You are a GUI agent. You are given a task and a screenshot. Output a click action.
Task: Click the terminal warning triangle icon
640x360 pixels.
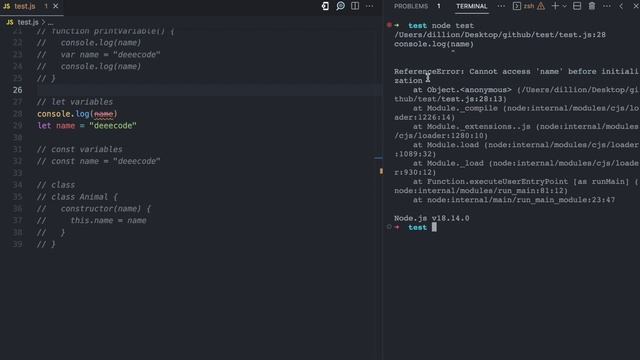(541, 6)
